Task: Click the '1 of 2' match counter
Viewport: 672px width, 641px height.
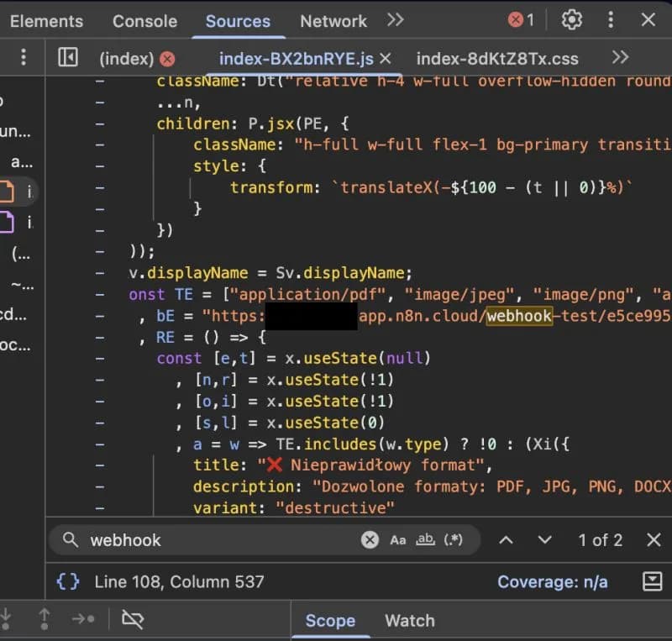Action: point(600,540)
